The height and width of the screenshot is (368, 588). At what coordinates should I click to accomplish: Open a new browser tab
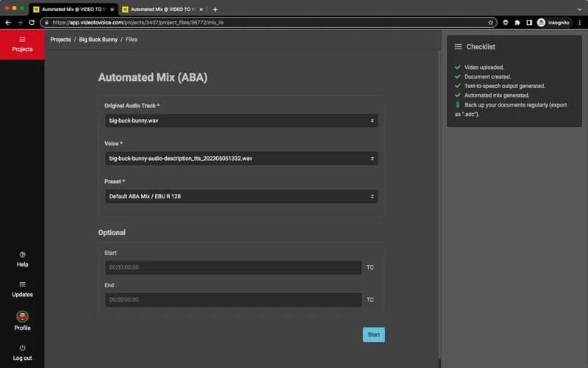click(x=215, y=10)
